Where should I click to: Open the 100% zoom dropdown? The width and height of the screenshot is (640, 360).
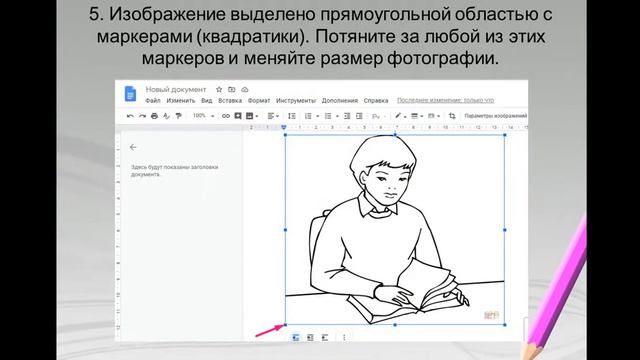(204, 116)
